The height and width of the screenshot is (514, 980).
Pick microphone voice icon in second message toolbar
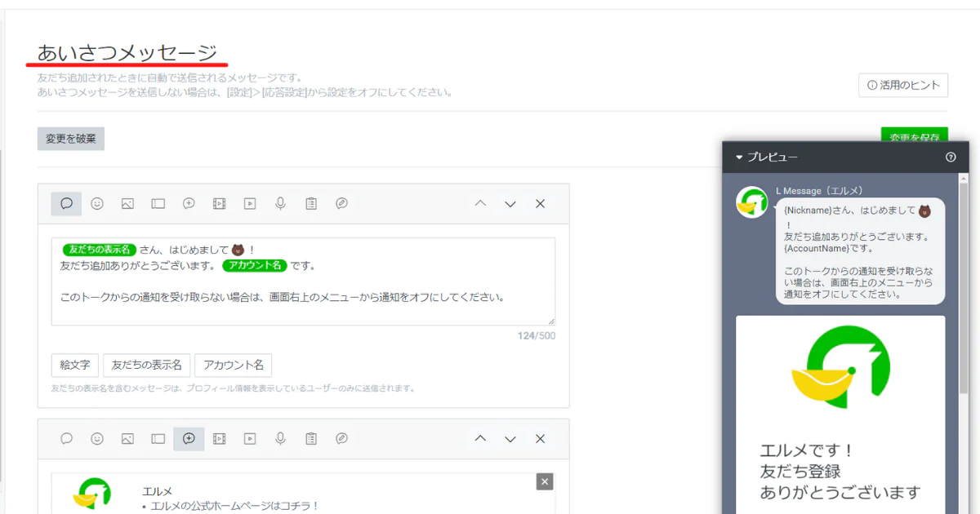(x=280, y=439)
